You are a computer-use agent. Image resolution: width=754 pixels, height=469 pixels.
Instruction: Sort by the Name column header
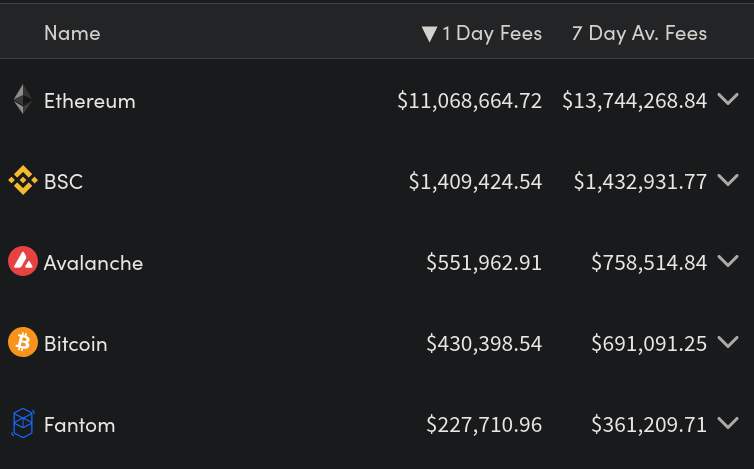pyautogui.click(x=72, y=33)
